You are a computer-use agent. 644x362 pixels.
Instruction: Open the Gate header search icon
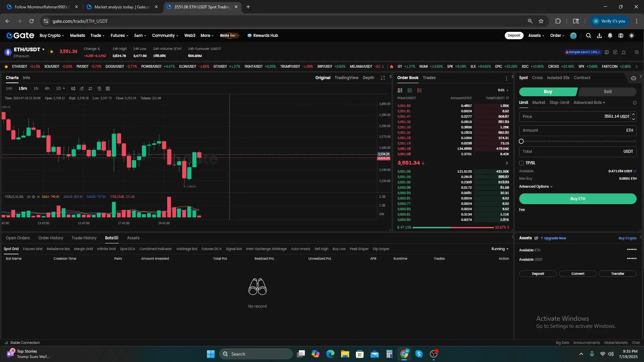pos(588,36)
